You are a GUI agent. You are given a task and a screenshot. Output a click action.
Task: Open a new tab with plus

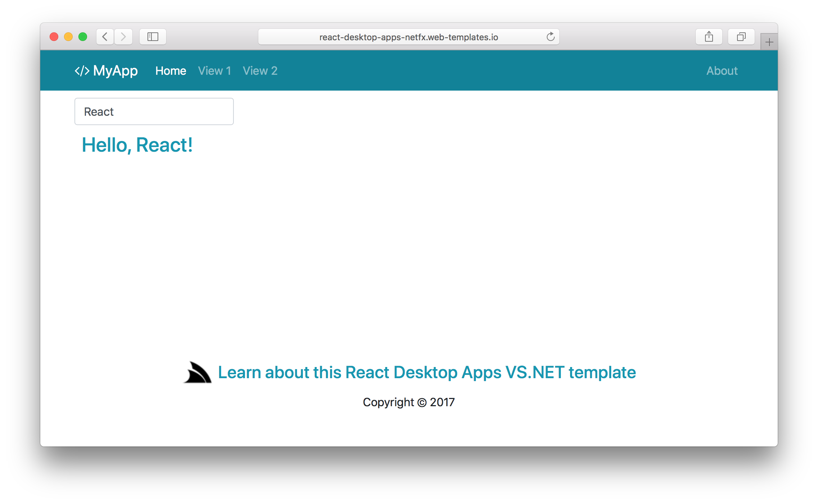pyautogui.click(x=769, y=42)
